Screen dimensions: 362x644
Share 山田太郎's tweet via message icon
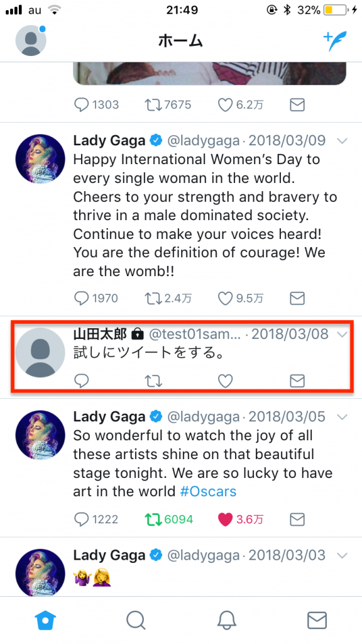297,382
